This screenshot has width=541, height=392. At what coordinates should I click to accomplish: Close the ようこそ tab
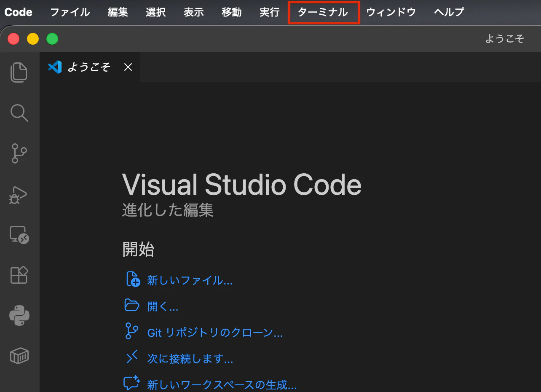tap(128, 67)
